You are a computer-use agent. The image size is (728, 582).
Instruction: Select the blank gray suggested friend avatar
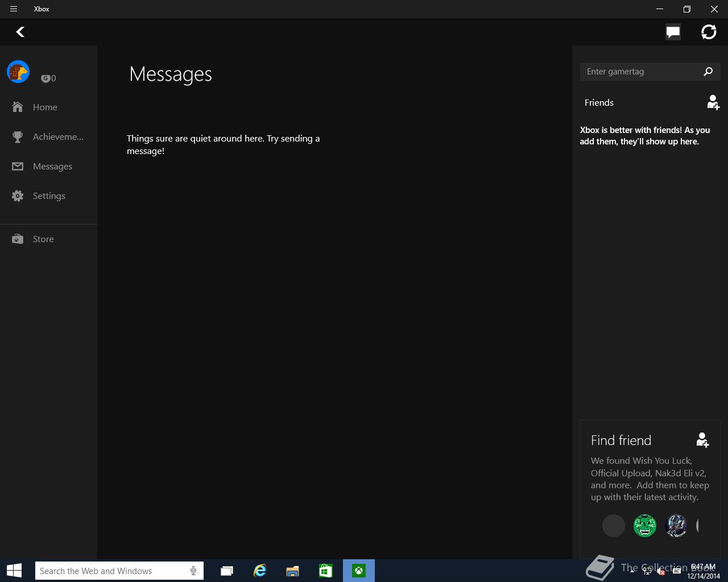614,526
